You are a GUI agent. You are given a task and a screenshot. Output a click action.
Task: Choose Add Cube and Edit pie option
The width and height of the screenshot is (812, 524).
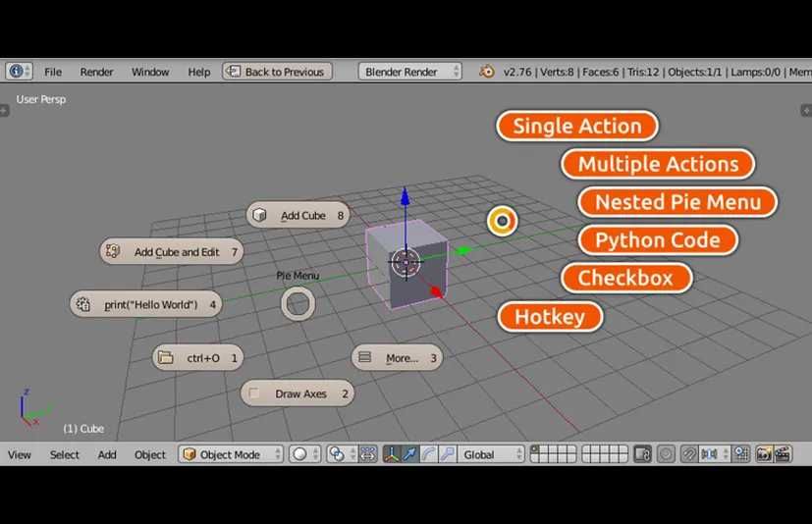pos(172,251)
